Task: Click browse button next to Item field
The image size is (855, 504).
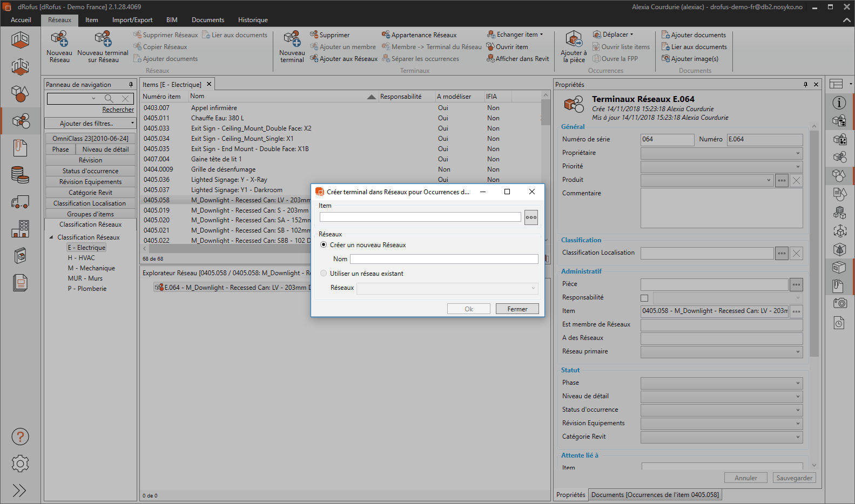Action: [531, 217]
